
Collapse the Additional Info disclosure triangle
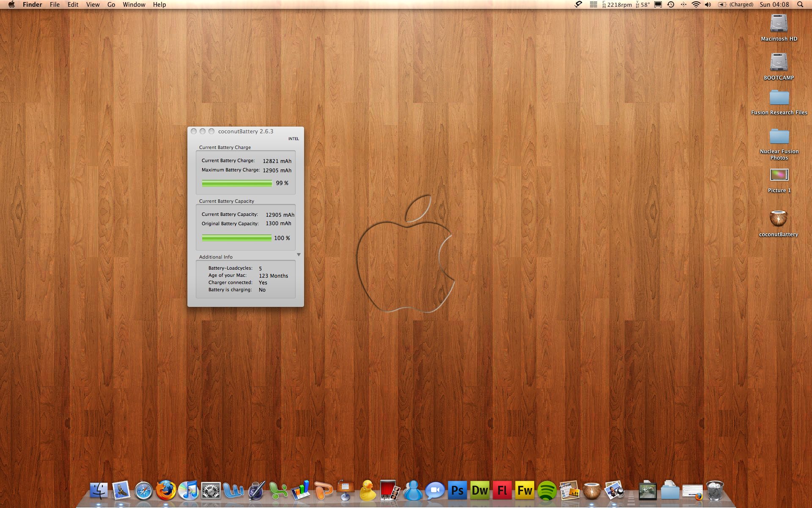click(299, 255)
